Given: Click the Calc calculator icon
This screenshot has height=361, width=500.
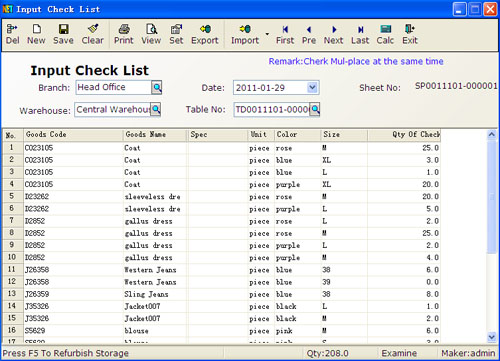Looking at the screenshot, I should click(x=385, y=34).
